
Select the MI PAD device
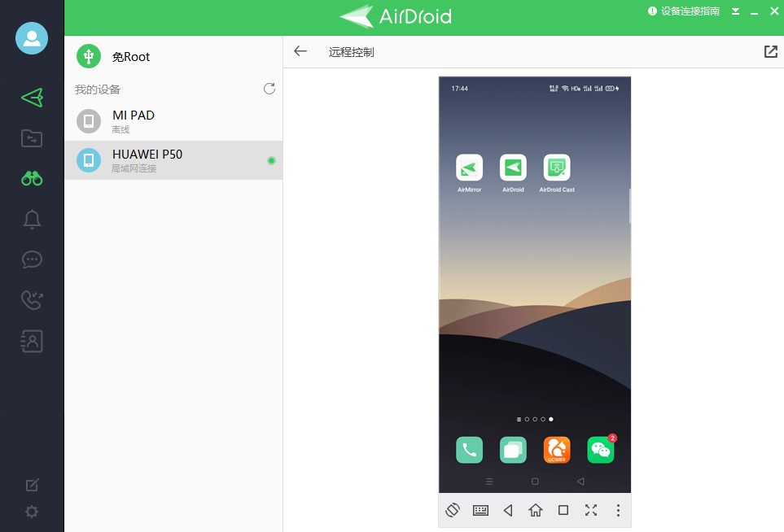tap(173, 121)
